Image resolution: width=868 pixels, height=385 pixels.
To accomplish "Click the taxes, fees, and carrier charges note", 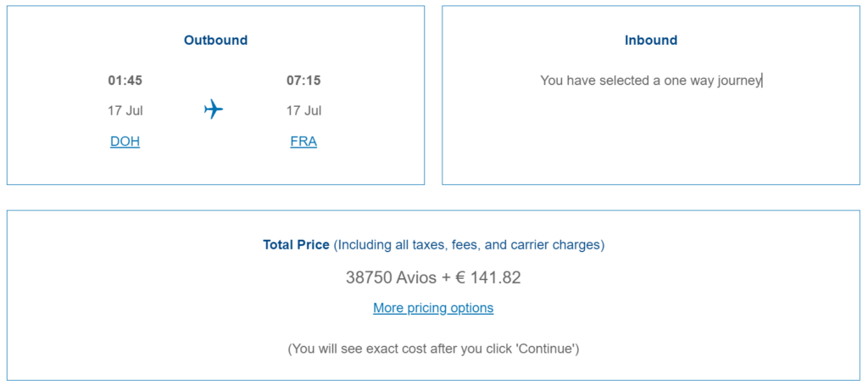I will pyautogui.click(x=469, y=245).
